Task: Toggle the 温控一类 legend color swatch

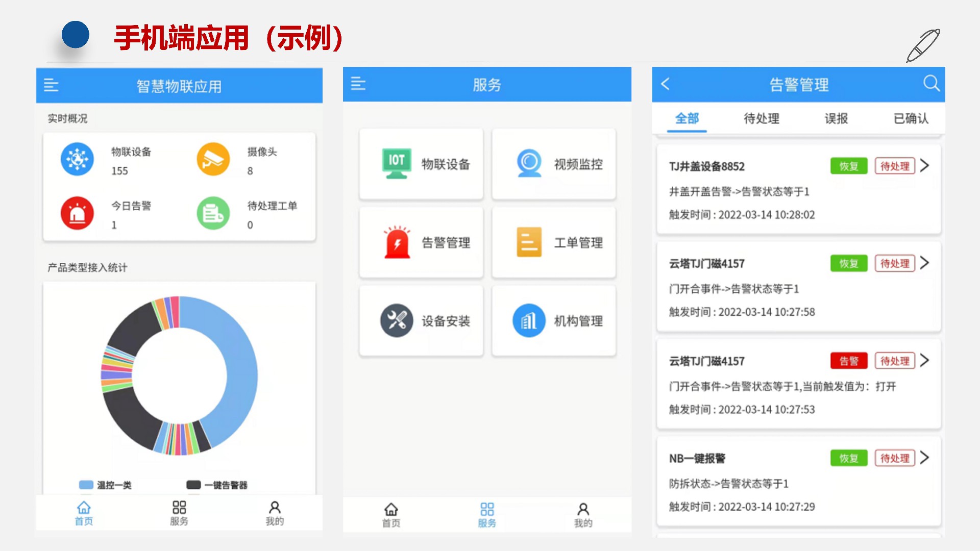Action: 86,485
